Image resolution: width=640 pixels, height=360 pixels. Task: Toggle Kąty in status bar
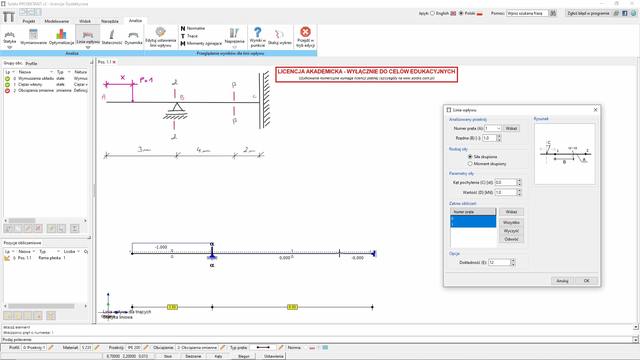[218, 356]
